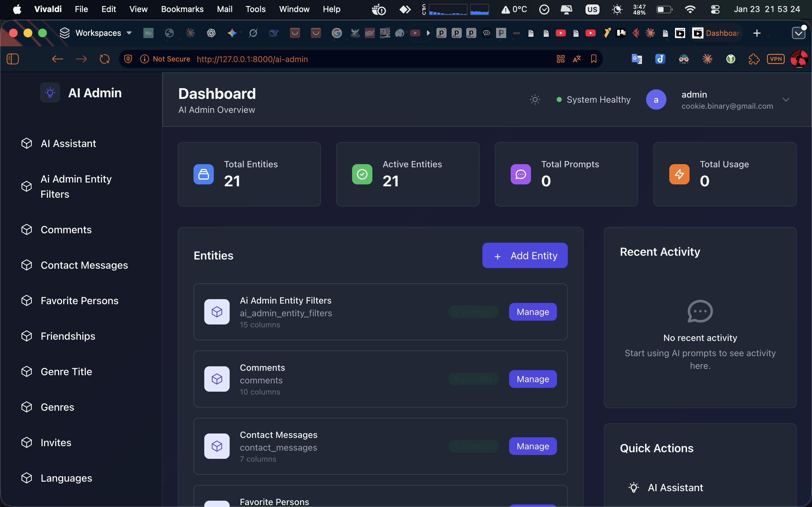Viewport: 812px width, 507px height.
Task: Toggle the Vivaldi sidebar panel
Action: coord(13,59)
